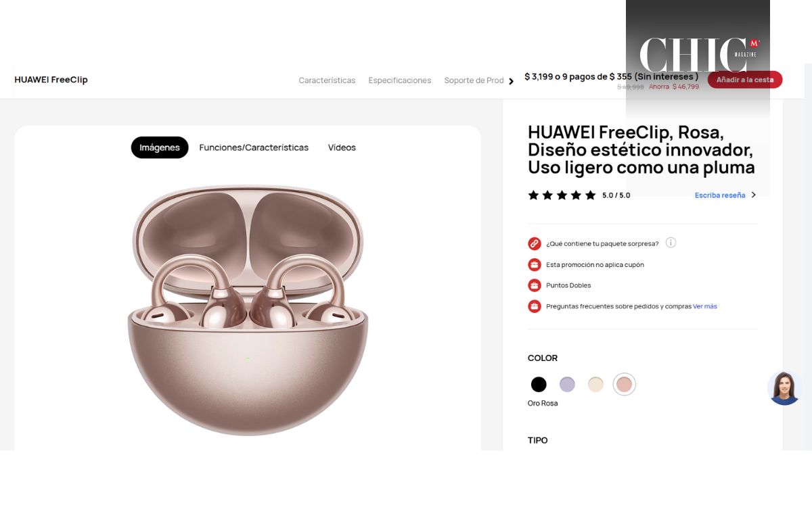Click the five-star rating icons
Image resolution: width=812 pixels, height=505 pixels.
(x=562, y=195)
